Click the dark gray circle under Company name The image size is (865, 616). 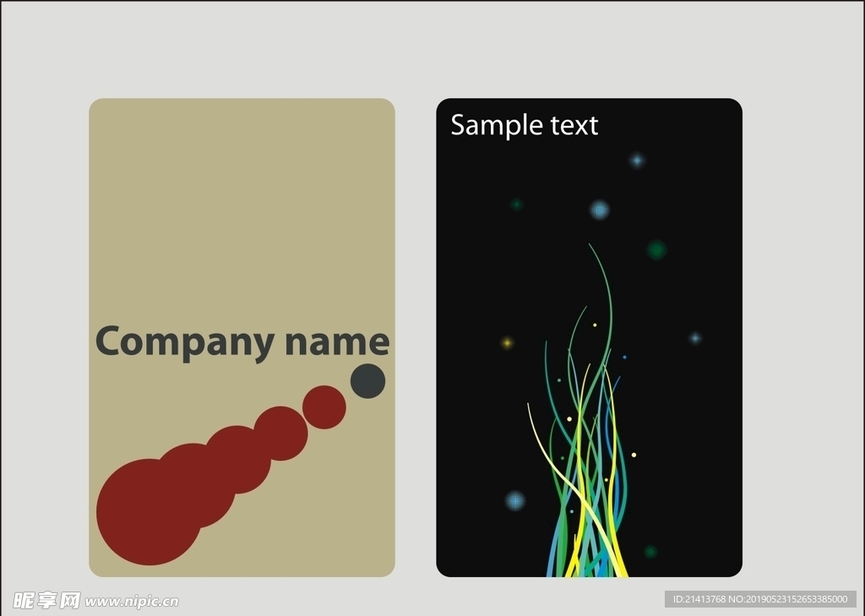click(368, 381)
